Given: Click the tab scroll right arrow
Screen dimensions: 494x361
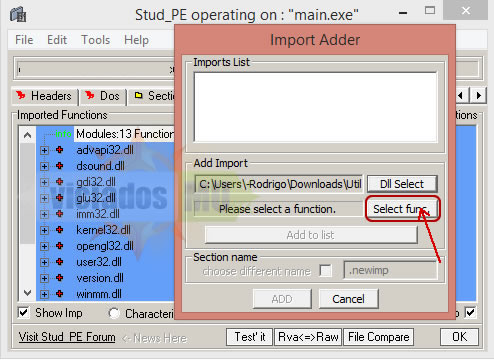Looking at the screenshot, I should (x=479, y=96).
